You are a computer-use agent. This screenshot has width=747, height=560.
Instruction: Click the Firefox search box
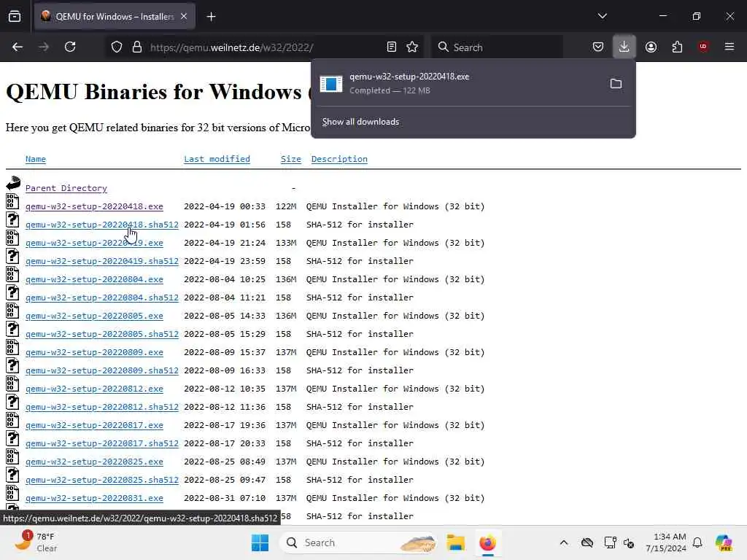coord(498,47)
